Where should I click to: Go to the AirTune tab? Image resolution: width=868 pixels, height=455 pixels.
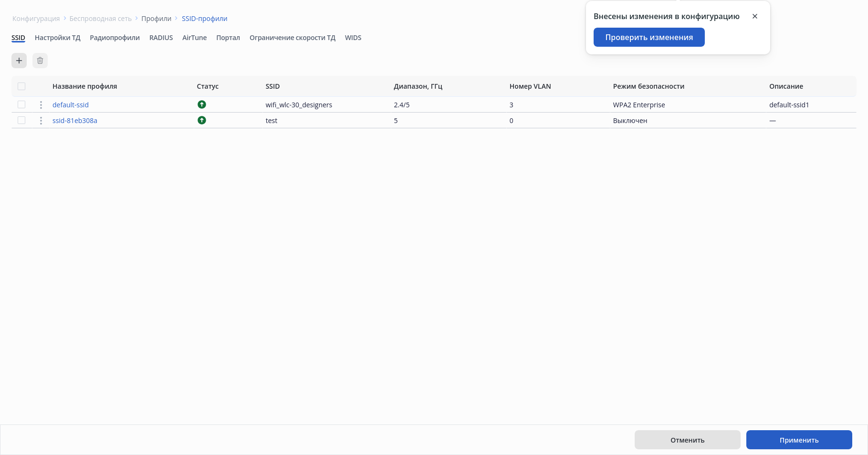coord(194,38)
